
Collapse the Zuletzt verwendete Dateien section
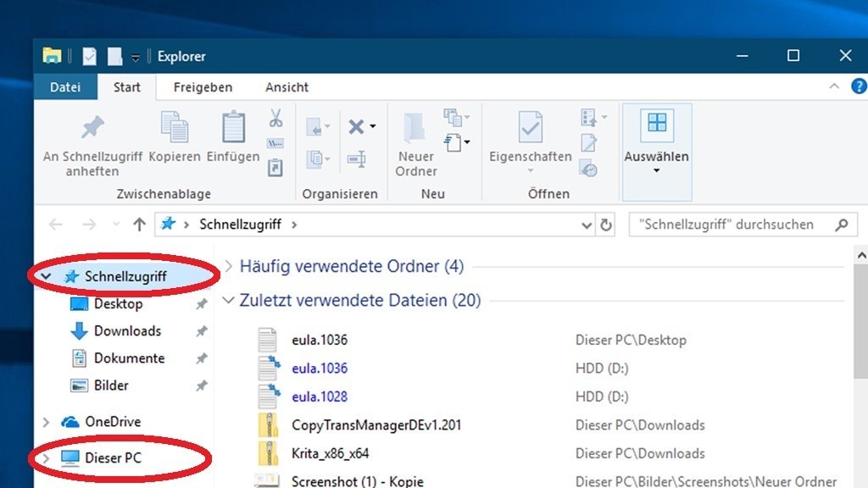pyautogui.click(x=228, y=301)
